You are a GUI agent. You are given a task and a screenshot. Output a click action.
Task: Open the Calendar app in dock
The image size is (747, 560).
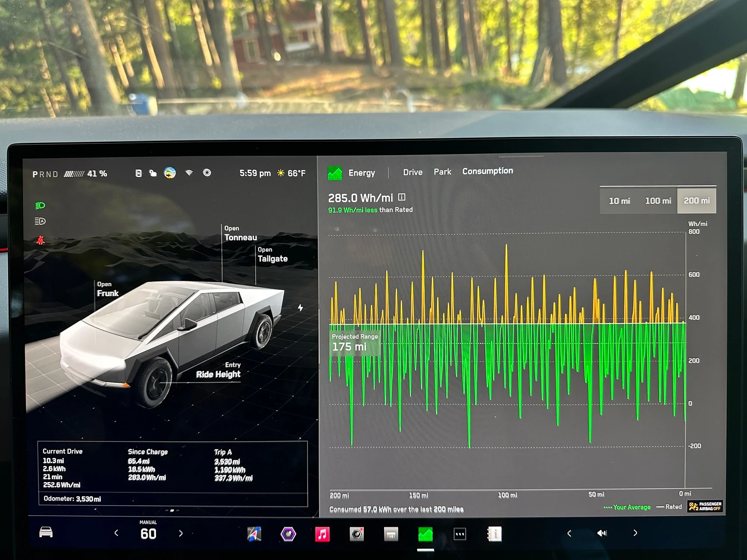[391, 534]
